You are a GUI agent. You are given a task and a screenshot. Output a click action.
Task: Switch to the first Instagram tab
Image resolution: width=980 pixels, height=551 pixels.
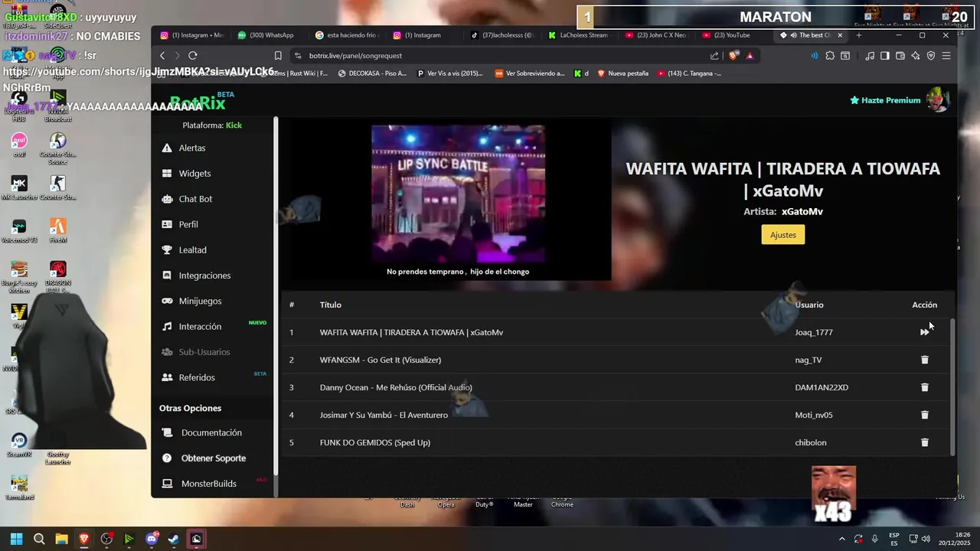pyautogui.click(x=193, y=35)
